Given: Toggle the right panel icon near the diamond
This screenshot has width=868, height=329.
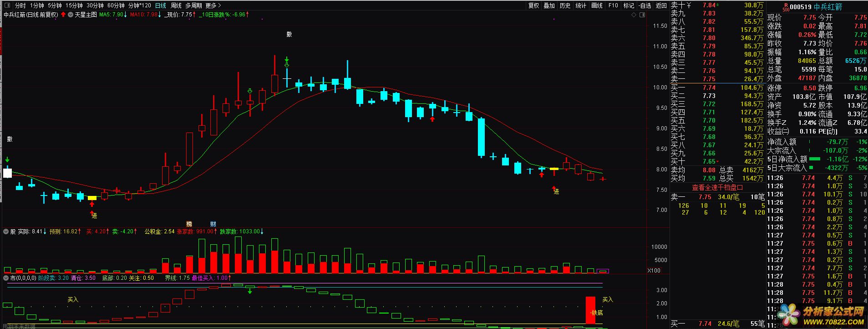Looking at the screenshot, I should pos(642,15).
